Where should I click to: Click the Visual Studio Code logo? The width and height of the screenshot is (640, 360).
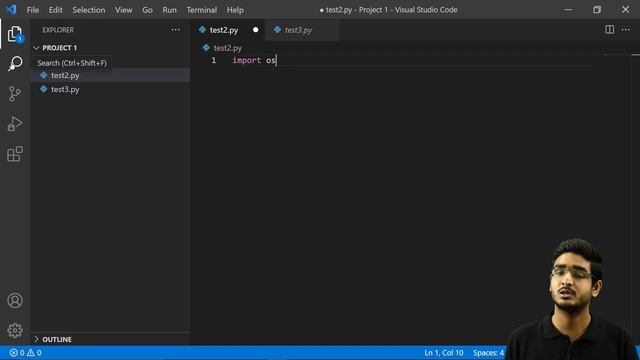pos(11,9)
